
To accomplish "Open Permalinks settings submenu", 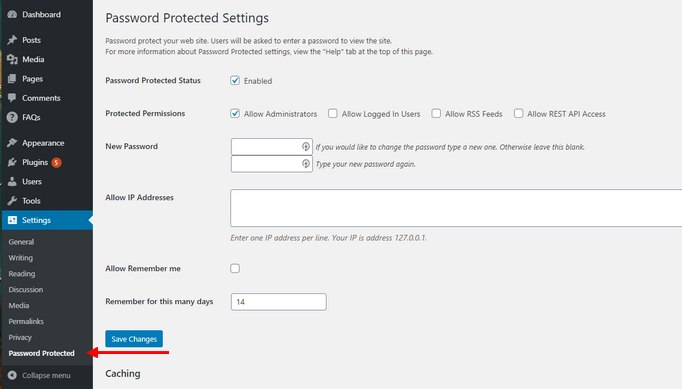I will [26, 322].
